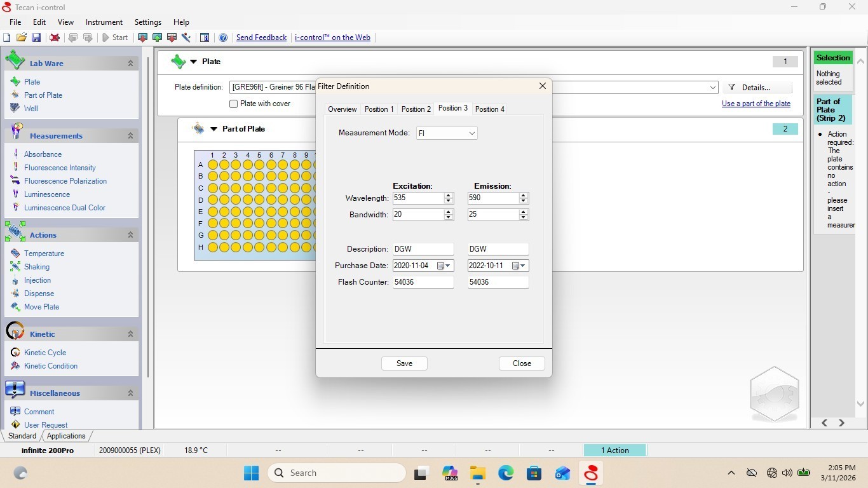Switch to the Position 1 tab
This screenshot has width=868, height=488.
coord(379,109)
